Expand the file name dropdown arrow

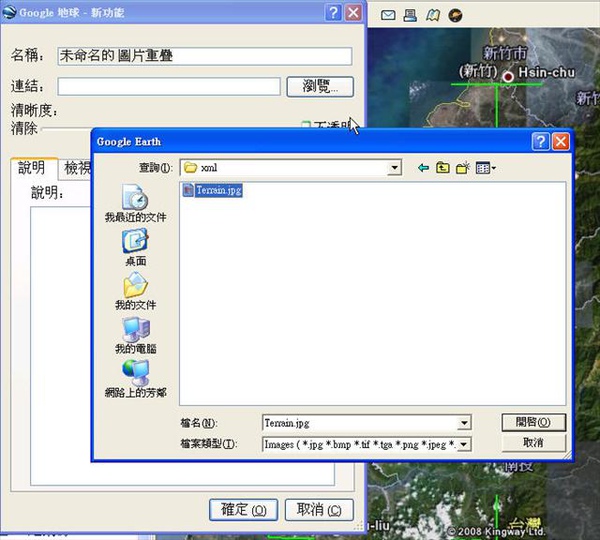pyautogui.click(x=464, y=423)
